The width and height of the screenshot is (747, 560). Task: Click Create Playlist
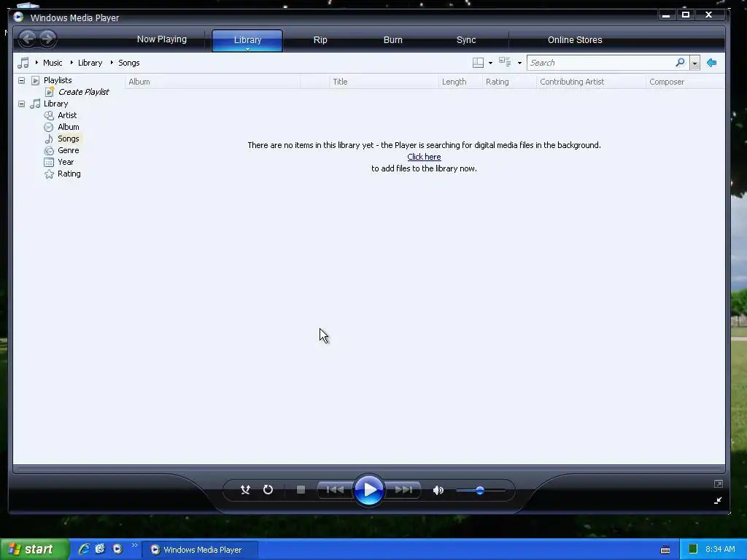pos(83,92)
